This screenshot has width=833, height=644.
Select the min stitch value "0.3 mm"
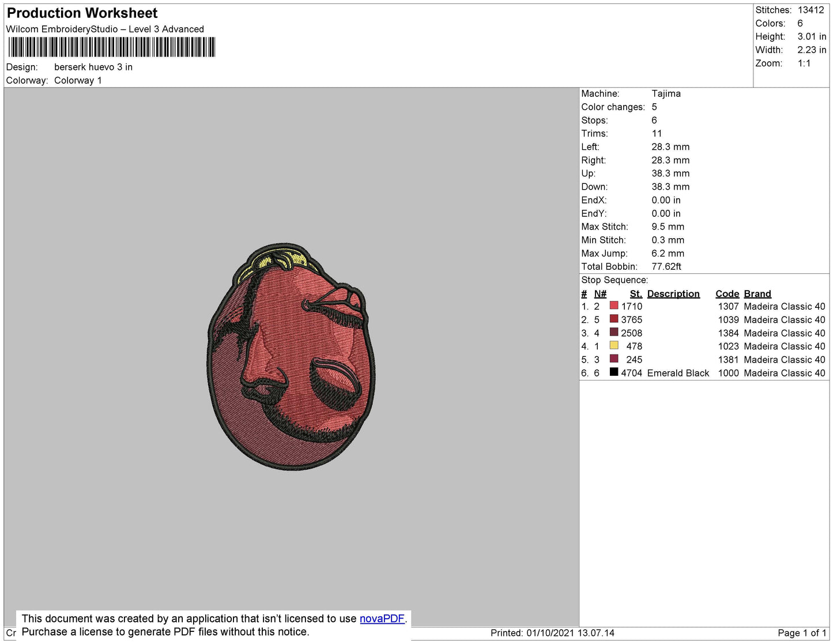(668, 240)
